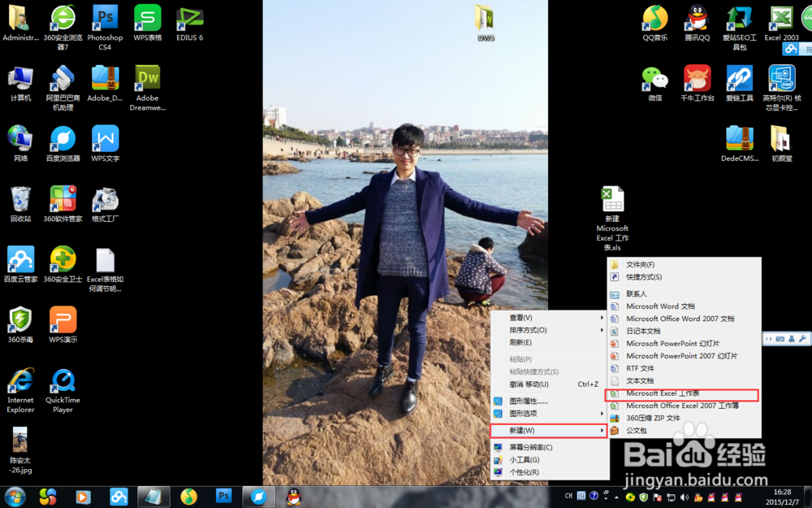Open the Administrator folder icon
Viewport: 812px width, 508px height.
pyautogui.click(x=20, y=24)
